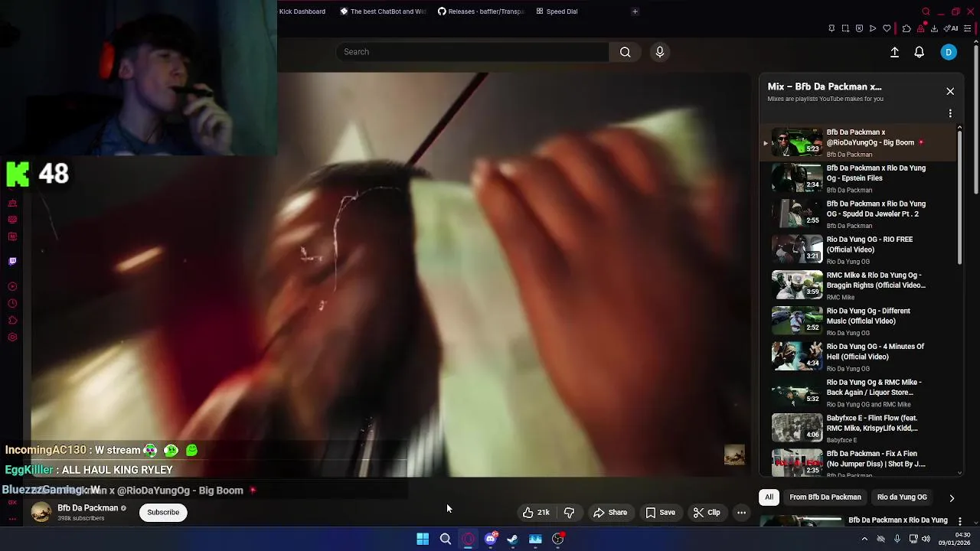The width and height of the screenshot is (980, 551).
Task: Open the sidebar player circle icon
Action: tap(12, 287)
